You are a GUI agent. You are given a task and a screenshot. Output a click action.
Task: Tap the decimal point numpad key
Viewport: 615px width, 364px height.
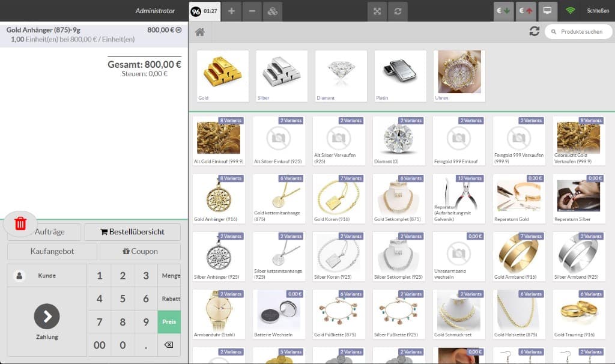pos(146,345)
